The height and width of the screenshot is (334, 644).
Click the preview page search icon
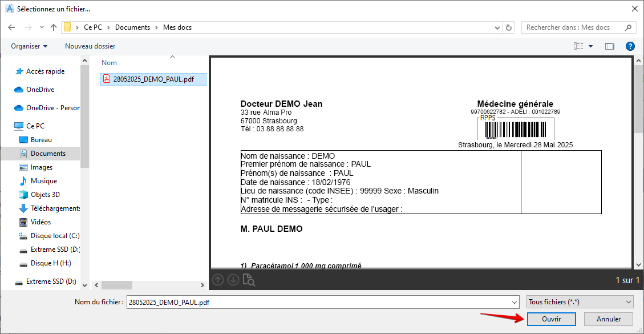point(249,280)
